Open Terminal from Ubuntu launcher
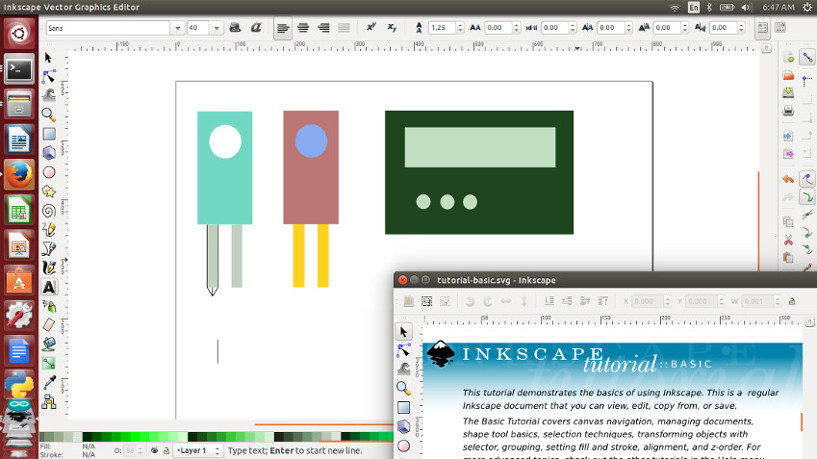 pos(19,70)
